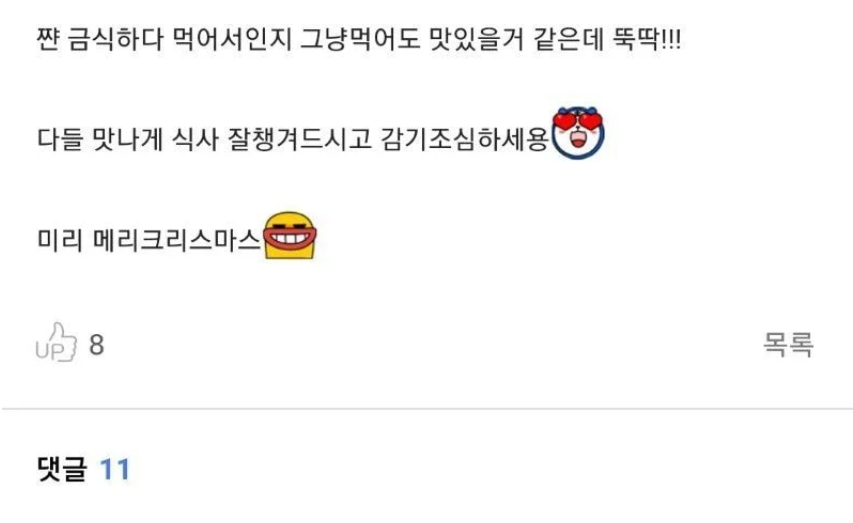The height and width of the screenshot is (523, 853).
Task: Select the 댓글 comments heading
Action: (x=61, y=469)
